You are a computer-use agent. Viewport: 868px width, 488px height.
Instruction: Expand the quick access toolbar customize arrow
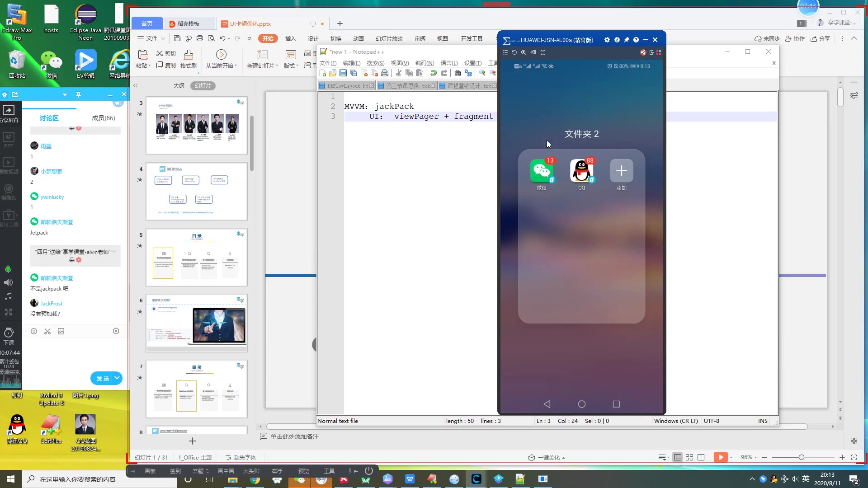[x=249, y=38]
